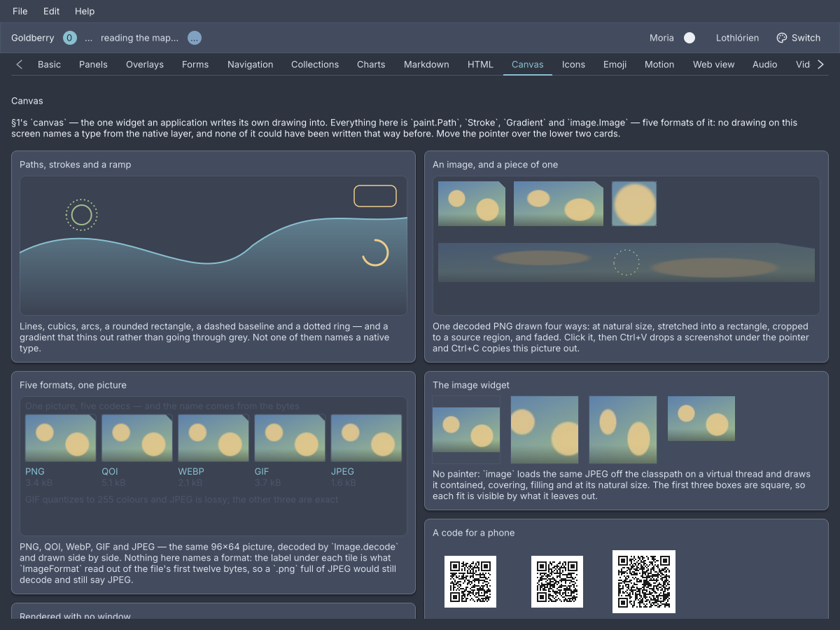This screenshot has height=630, width=840.
Task: Click the largest QR code on the right
Action: pos(644,582)
